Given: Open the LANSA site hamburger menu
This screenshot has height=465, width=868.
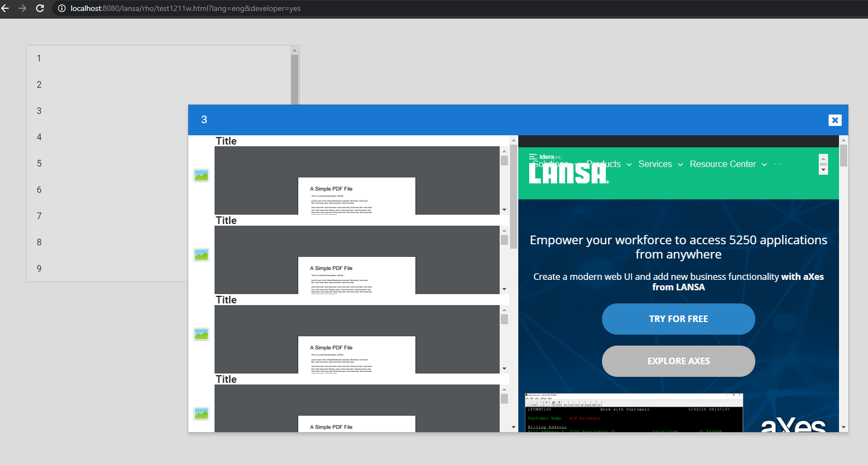Looking at the screenshot, I should 533,157.
